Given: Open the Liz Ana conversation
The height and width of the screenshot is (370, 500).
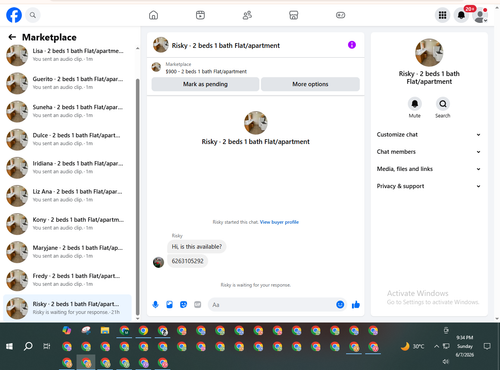Looking at the screenshot, I should [67, 196].
